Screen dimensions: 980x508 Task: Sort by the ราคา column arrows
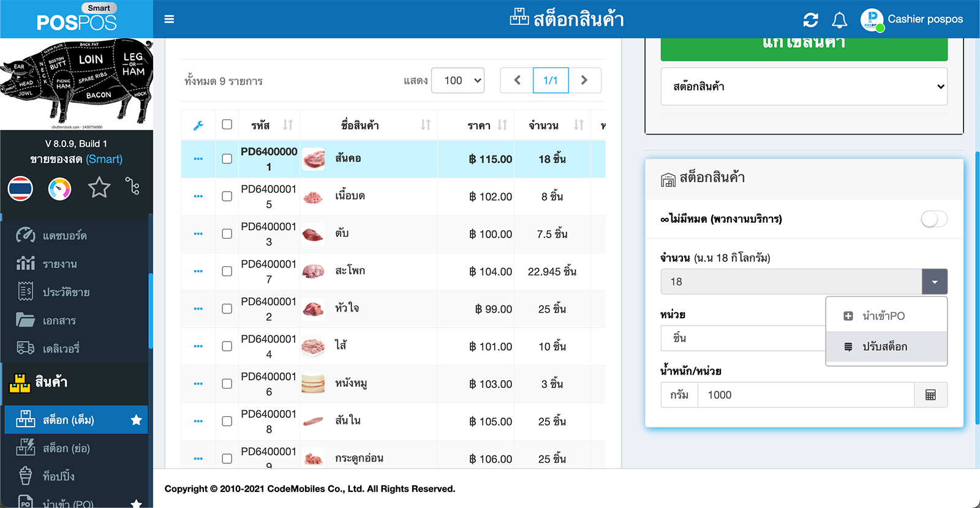502,125
